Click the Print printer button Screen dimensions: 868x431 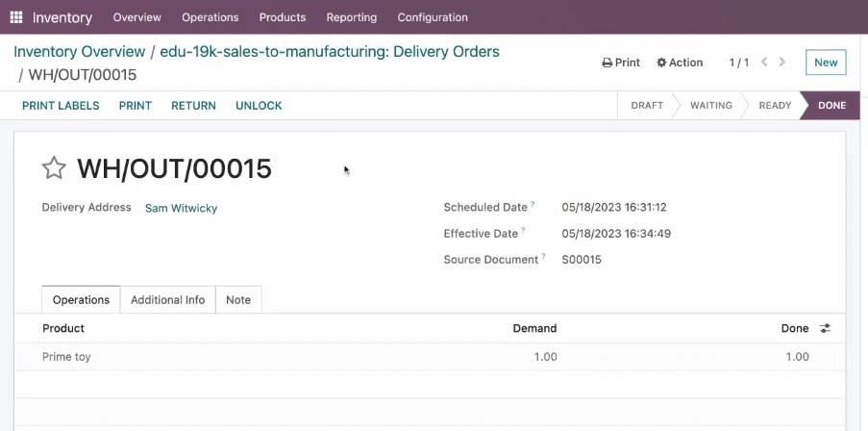[x=621, y=63]
